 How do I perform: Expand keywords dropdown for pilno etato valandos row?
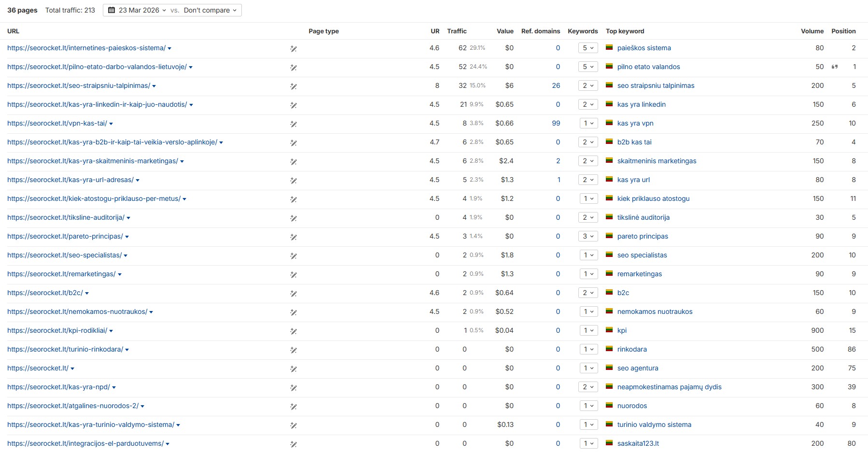click(x=588, y=67)
